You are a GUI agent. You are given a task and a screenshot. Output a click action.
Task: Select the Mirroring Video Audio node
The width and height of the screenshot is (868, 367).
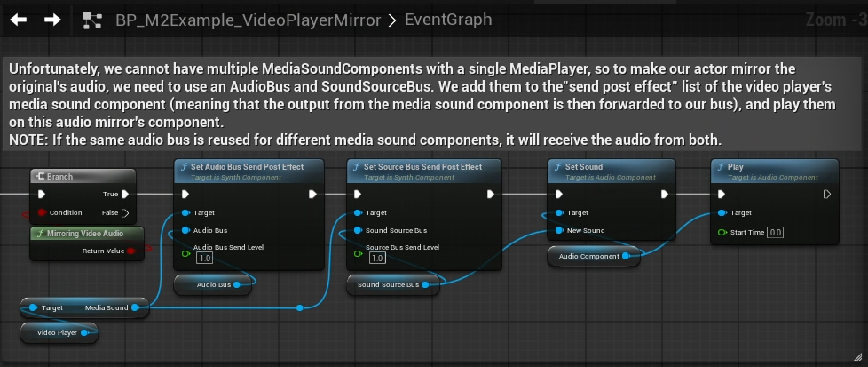click(89, 234)
